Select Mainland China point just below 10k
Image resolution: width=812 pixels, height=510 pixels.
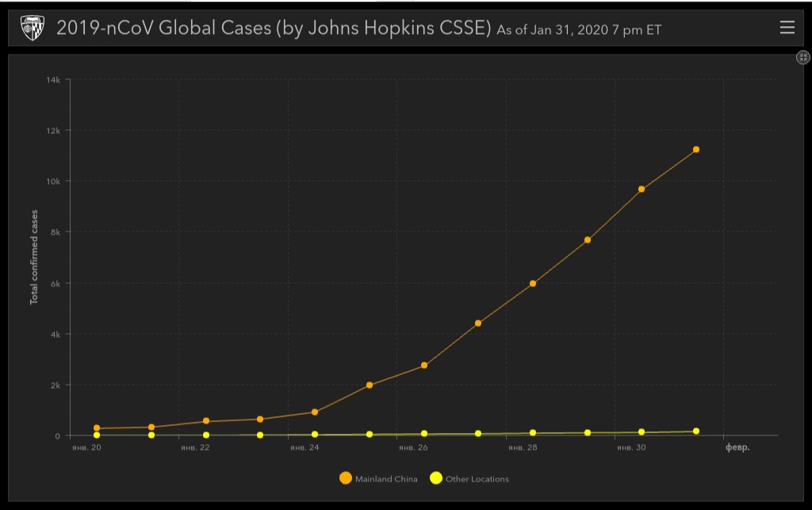click(641, 190)
